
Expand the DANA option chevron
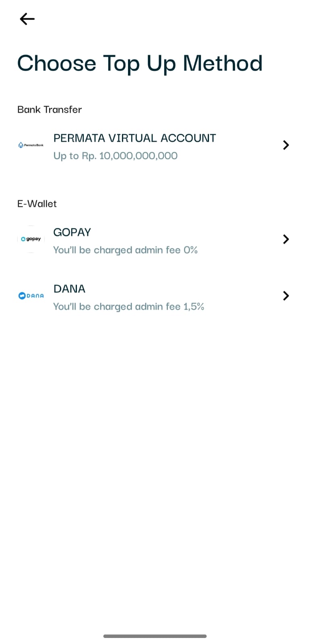286,296
